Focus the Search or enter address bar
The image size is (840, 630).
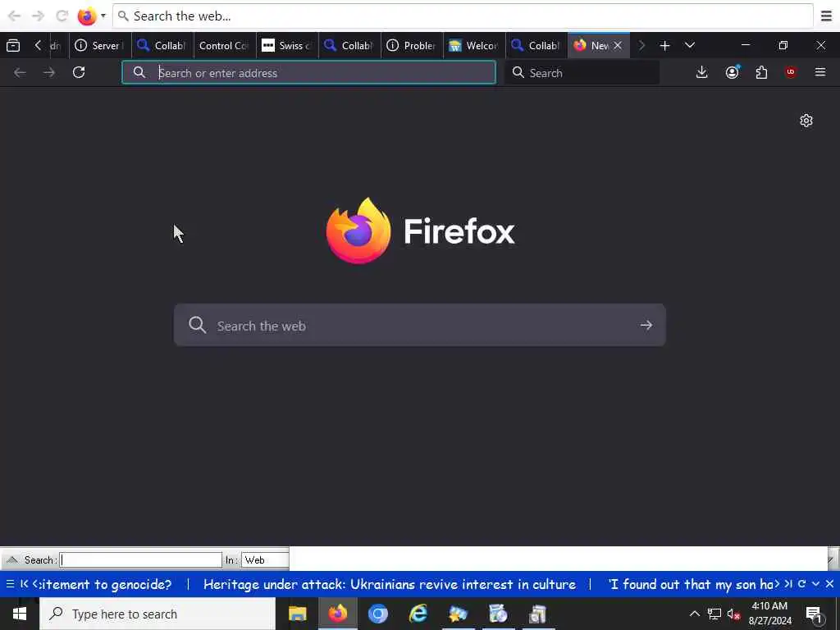(308, 72)
